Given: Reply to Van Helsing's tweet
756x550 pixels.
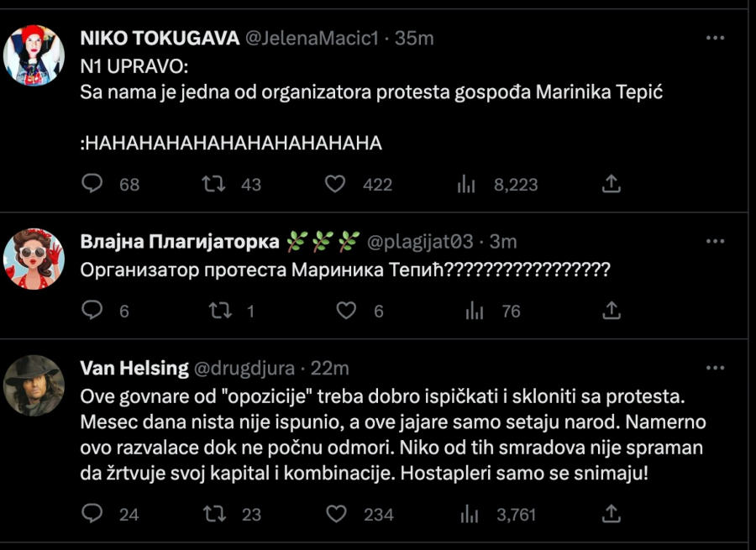Looking at the screenshot, I should [92, 514].
